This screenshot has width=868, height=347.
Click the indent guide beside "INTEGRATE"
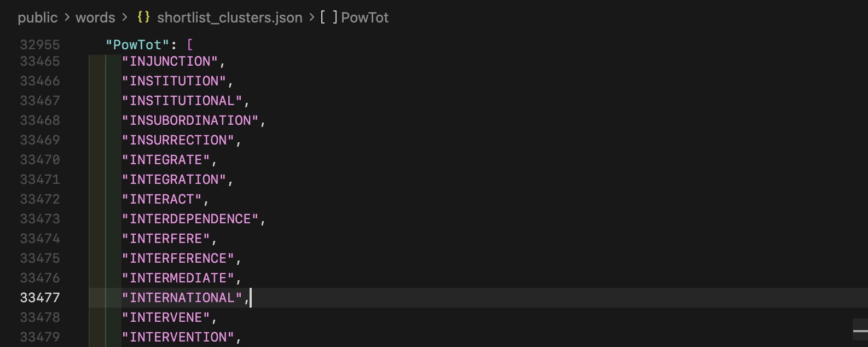click(x=106, y=160)
